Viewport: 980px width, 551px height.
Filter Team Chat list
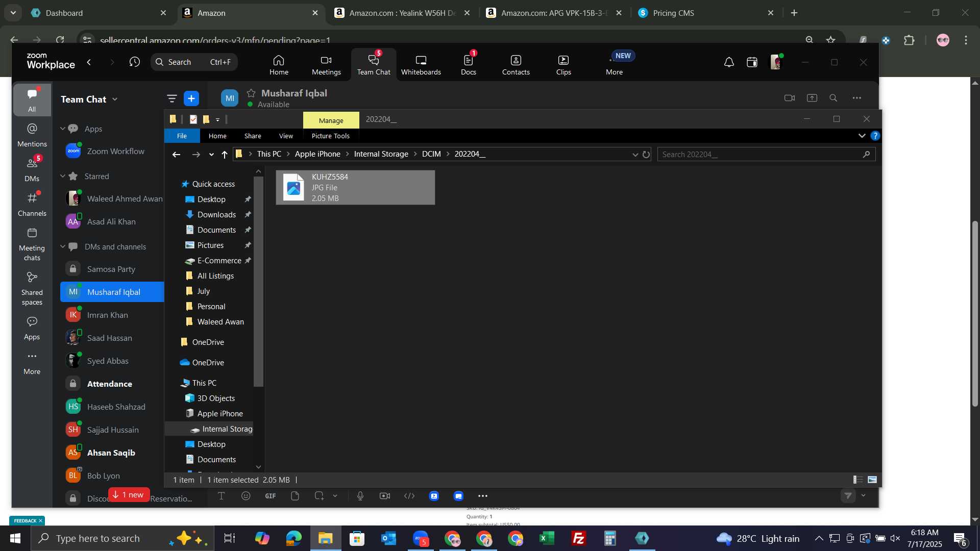click(x=171, y=98)
